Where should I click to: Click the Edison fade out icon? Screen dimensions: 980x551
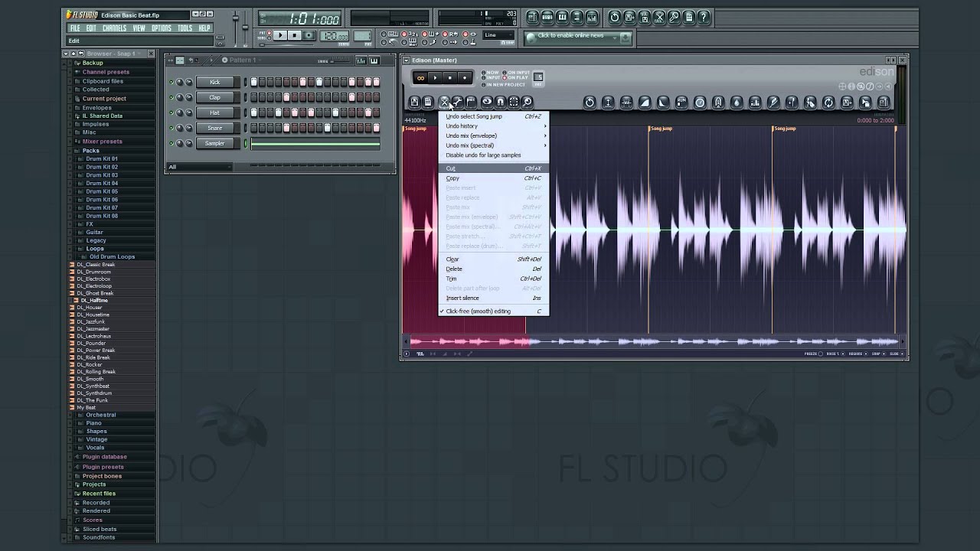click(663, 103)
